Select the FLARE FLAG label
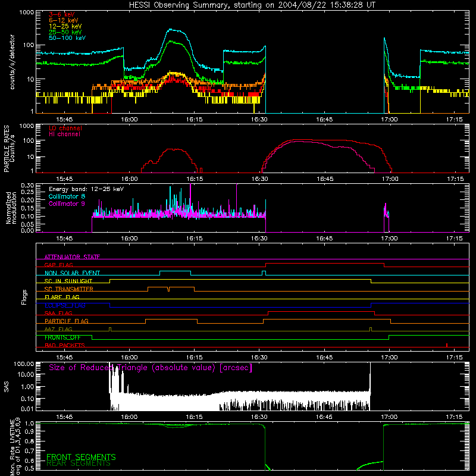Screen dimensions: 476x476 62,297
